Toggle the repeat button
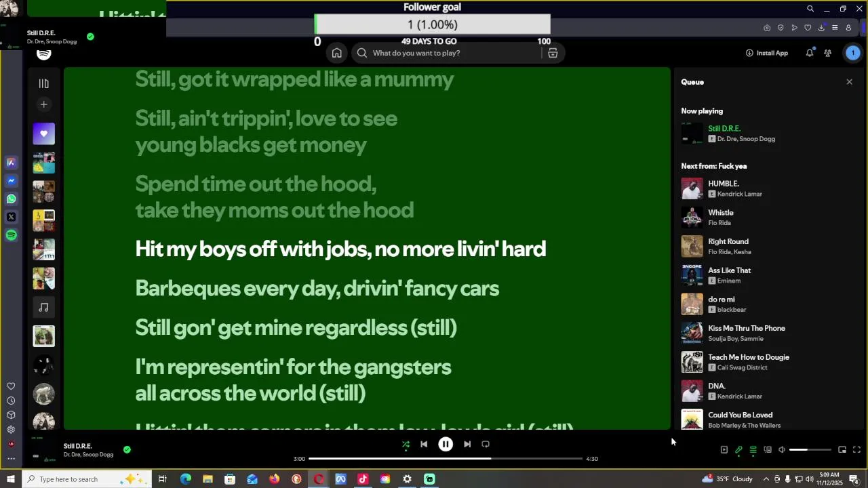 [x=486, y=445]
